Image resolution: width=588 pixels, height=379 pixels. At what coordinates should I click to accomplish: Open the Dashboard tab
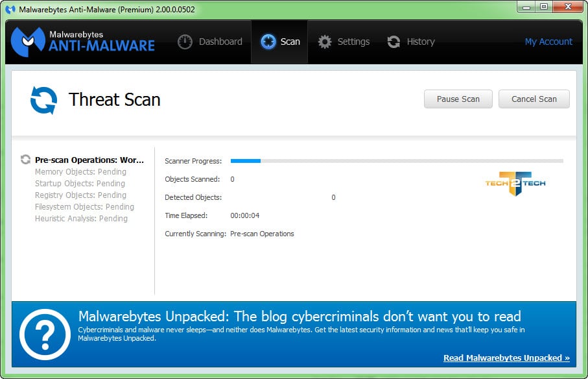pyautogui.click(x=210, y=42)
